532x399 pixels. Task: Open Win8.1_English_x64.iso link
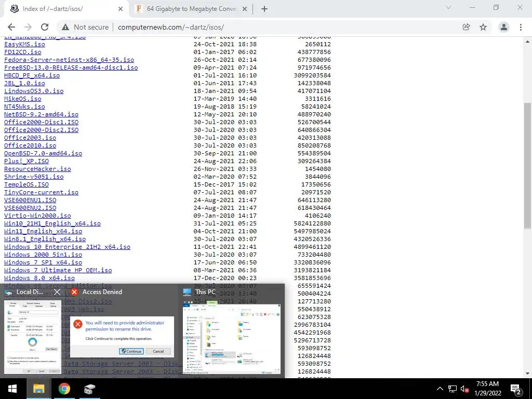[x=45, y=239]
